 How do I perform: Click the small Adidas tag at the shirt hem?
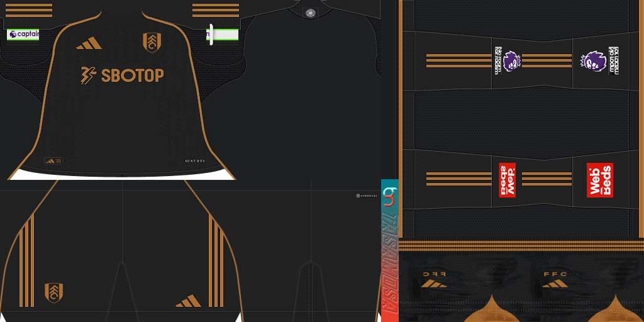point(53,161)
